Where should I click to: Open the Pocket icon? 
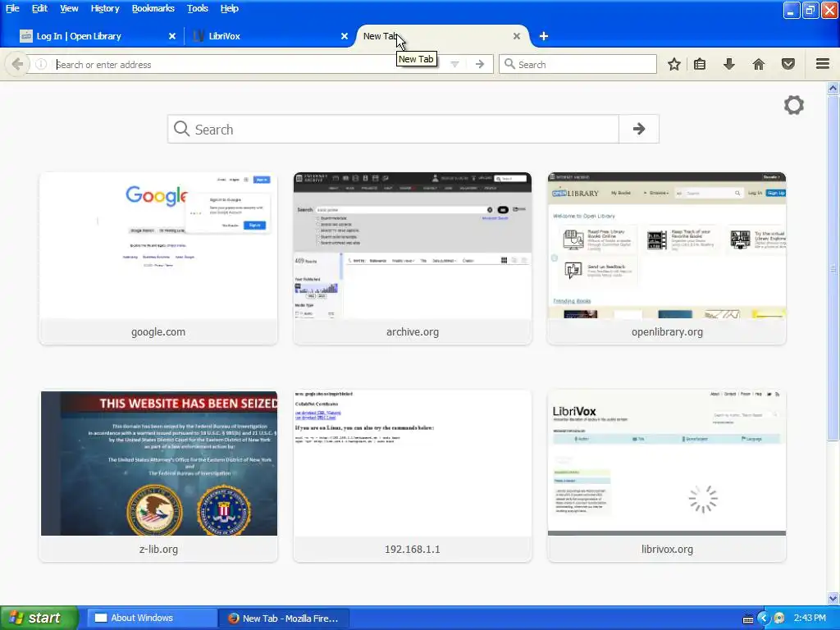pyautogui.click(x=788, y=64)
